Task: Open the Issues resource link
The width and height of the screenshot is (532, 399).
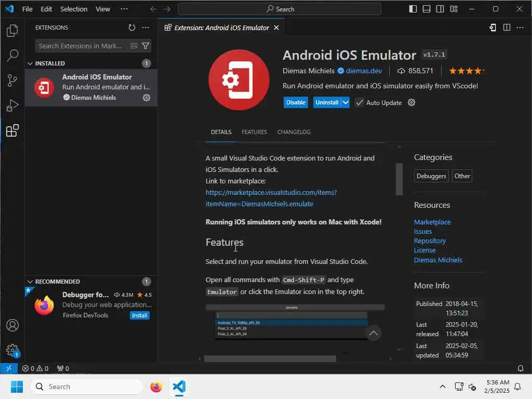Action: coord(423,231)
